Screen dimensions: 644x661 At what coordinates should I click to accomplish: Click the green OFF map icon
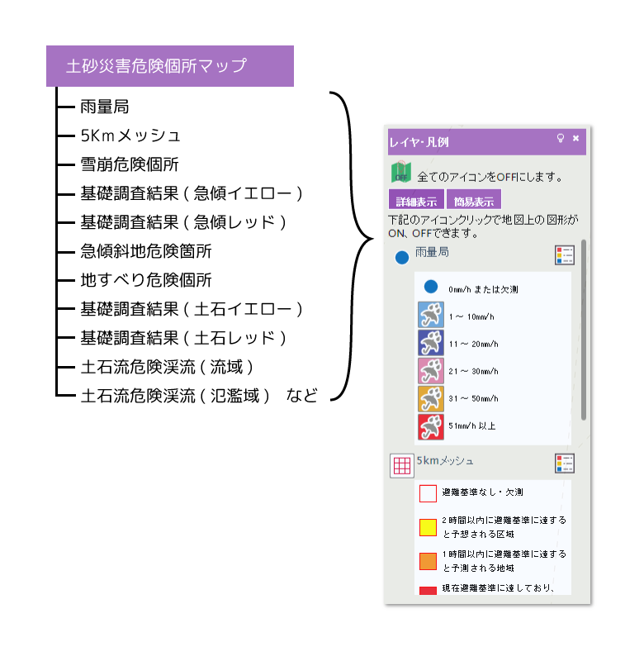pos(401,173)
